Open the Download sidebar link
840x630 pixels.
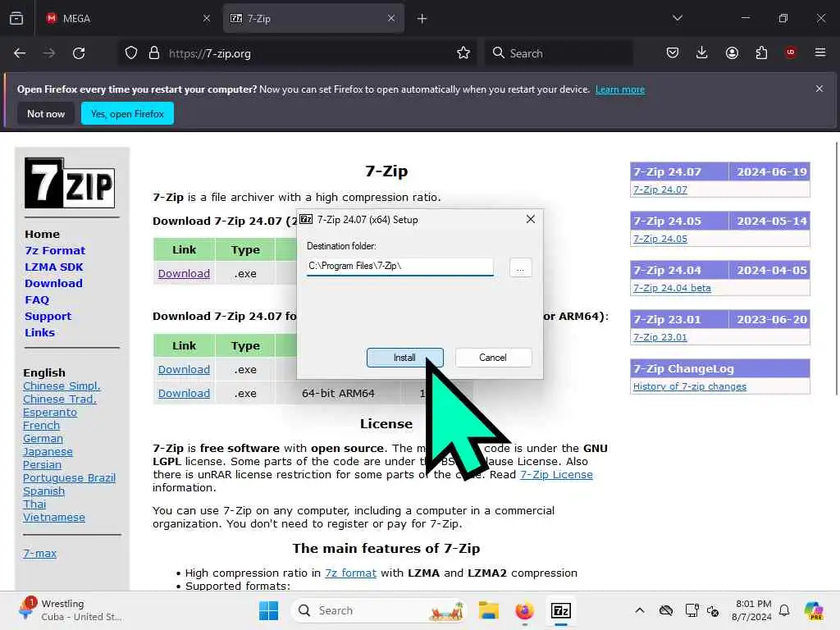tap(53, 283)
